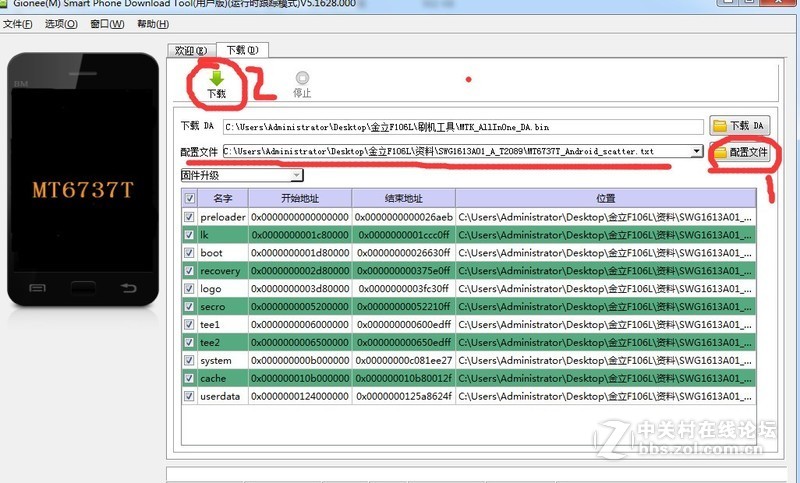This screenshot has height=483, width=800.
Task: Click the MT6737T phone preview image
Action: click(83, 179)
